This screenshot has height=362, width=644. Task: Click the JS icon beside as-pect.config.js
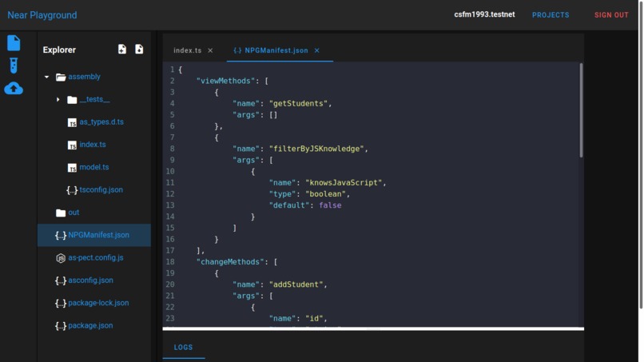[x=61, y=258]
